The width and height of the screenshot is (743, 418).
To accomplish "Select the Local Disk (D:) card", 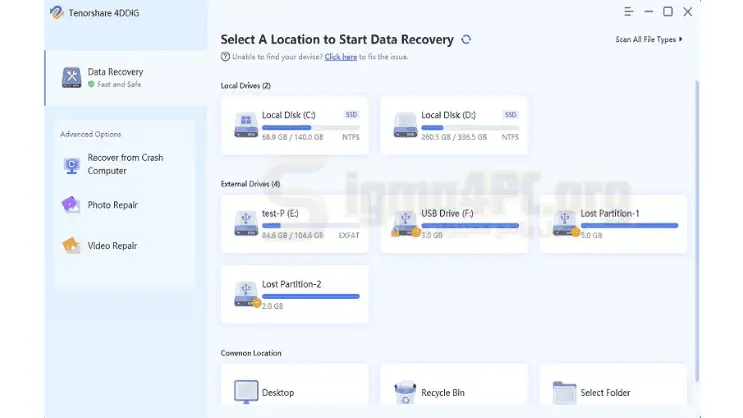I will [x=454, y=126].
